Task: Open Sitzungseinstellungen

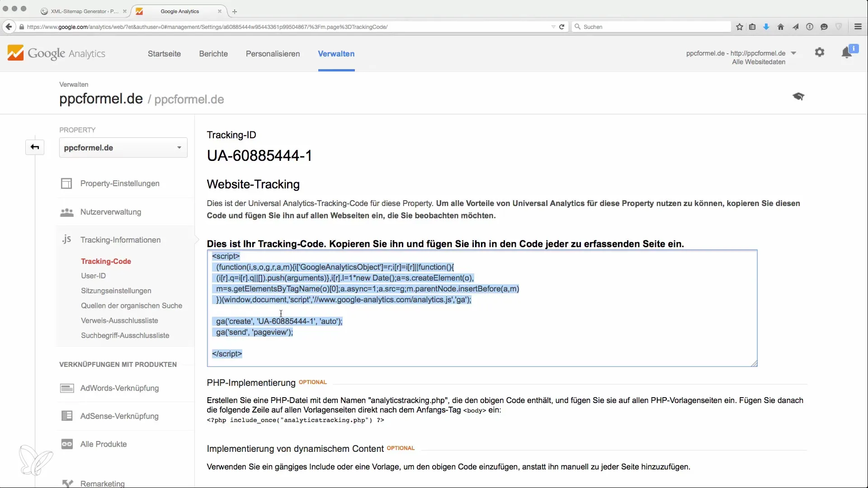Action: tap(116, 291)
